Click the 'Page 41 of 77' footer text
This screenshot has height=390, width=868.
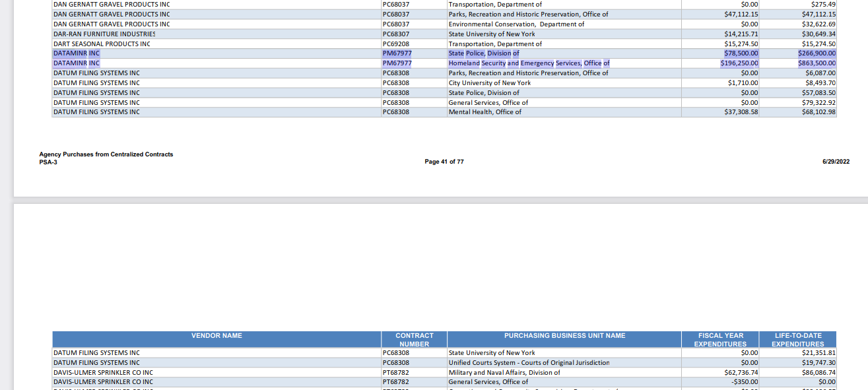[x=444, y=162]
